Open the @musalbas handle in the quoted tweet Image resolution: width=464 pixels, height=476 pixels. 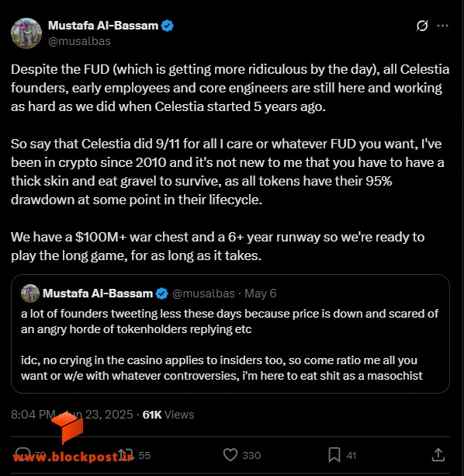(203, 294)
